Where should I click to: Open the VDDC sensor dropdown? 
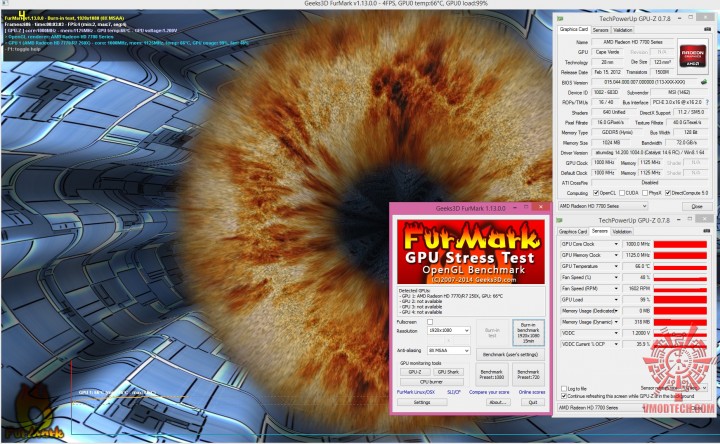pos(616,333)
